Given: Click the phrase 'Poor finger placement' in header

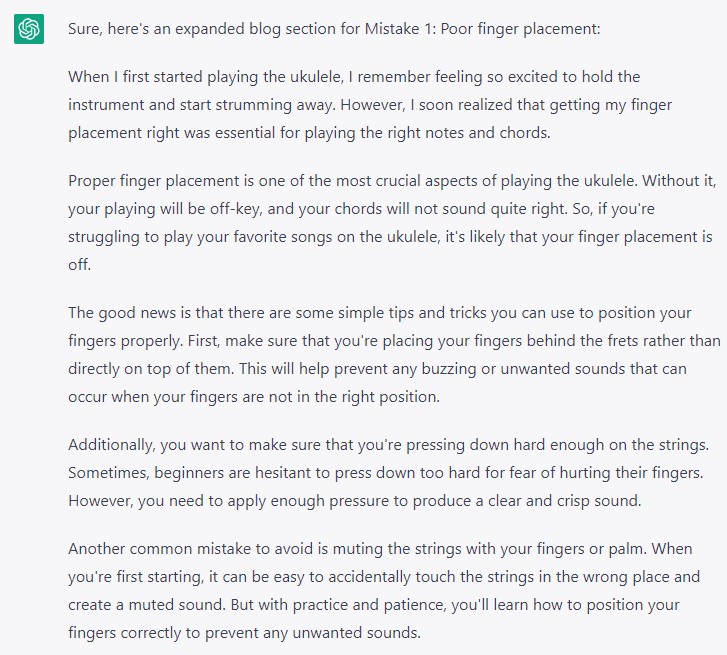Looking at the screenshot, I should pos(520,29).
